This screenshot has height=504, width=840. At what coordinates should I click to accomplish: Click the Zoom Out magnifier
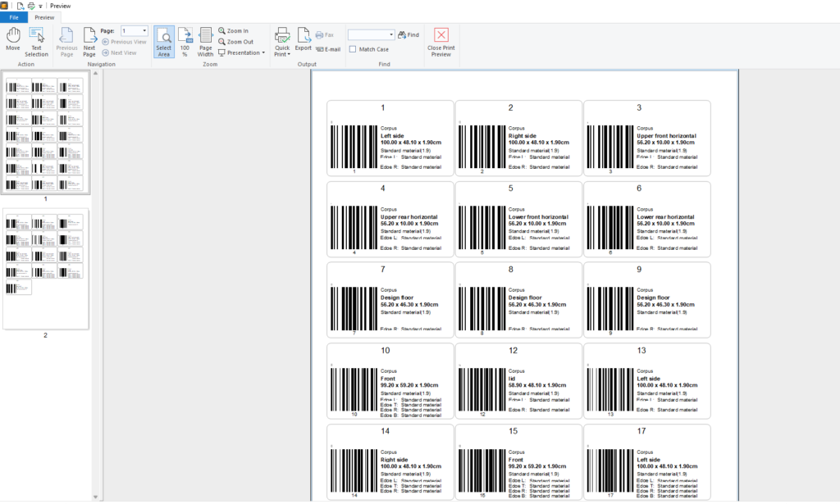point(235,42)
